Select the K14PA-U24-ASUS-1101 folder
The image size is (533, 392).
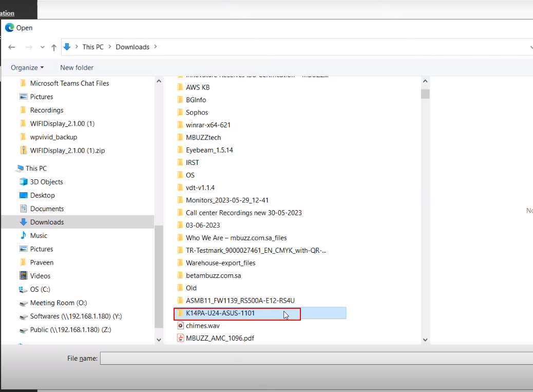coord(260,313)
